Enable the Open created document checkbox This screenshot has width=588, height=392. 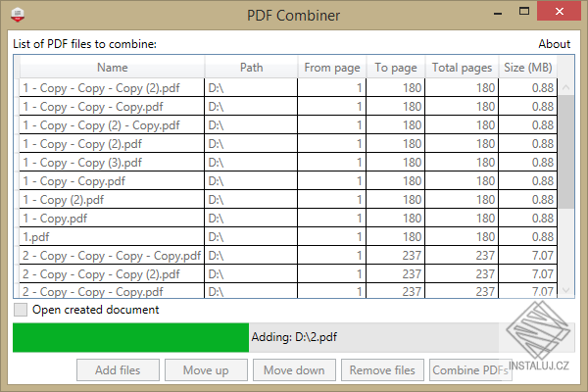[21, 310]
